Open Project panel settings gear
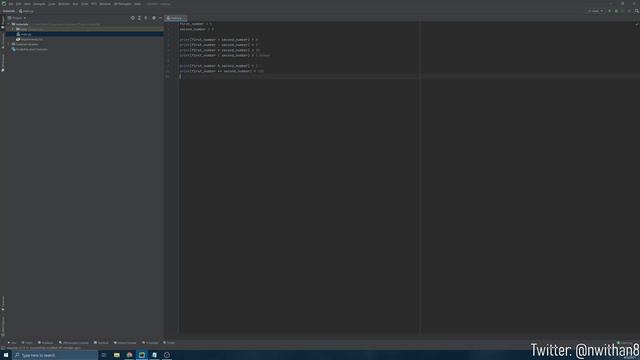This screenshot has width=640, height=360. click(154, 18)
